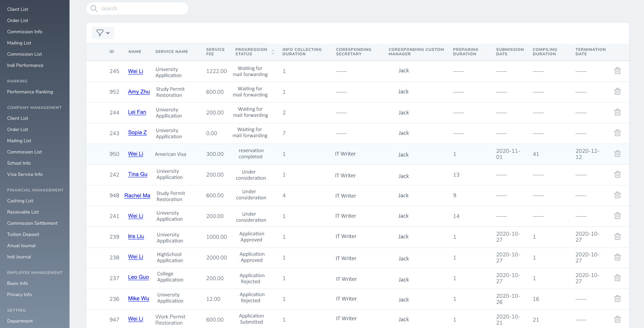
Task: Open Basic Info under Employee Management
Action: coord(17,283)
